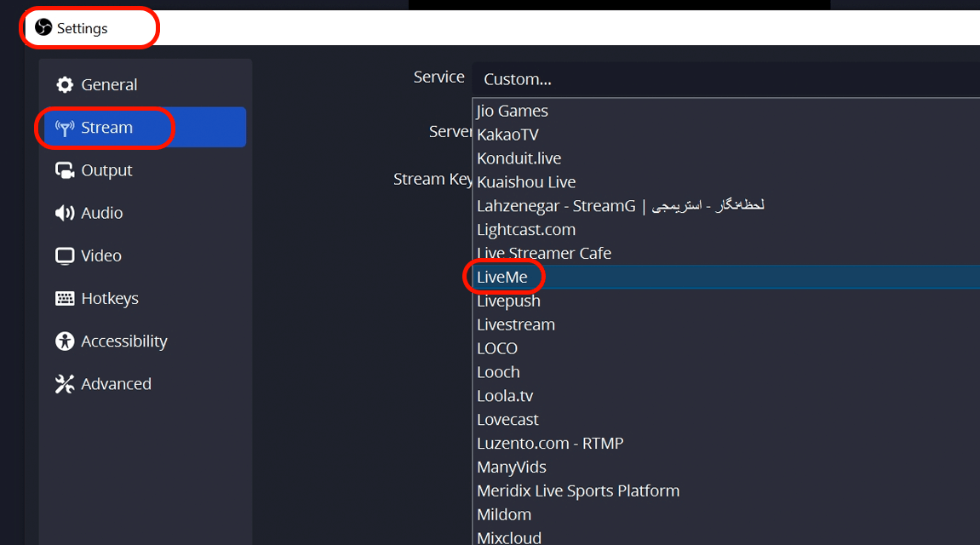The image size is (980, 545).
Task: Open the Advanced settings tab
Action: click(x=116, y=384)
